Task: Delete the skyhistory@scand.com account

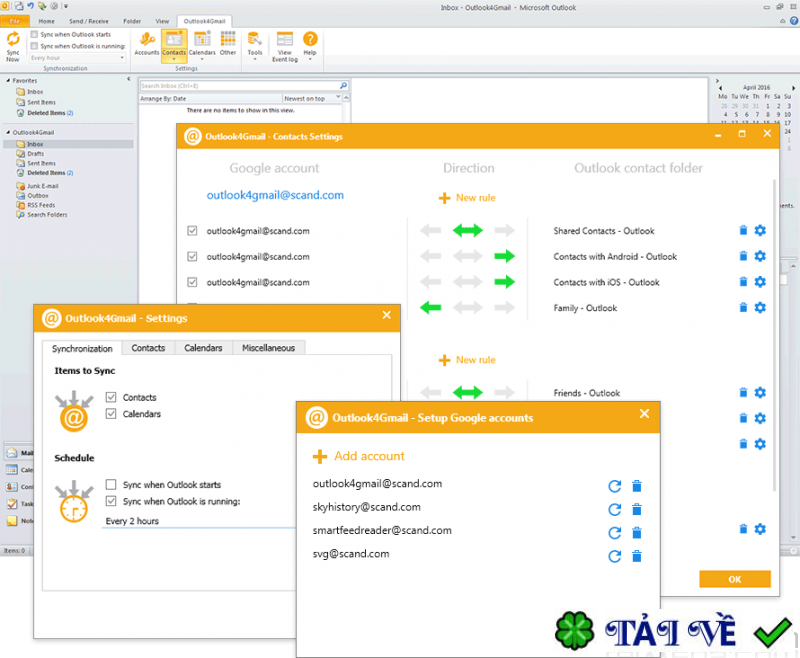Action: (637, 509)
